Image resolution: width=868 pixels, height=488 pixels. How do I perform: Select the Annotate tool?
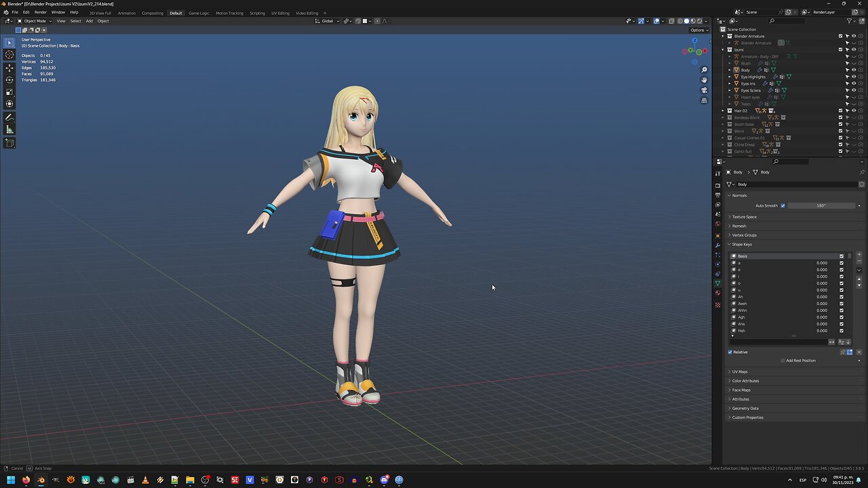point(9,118)
